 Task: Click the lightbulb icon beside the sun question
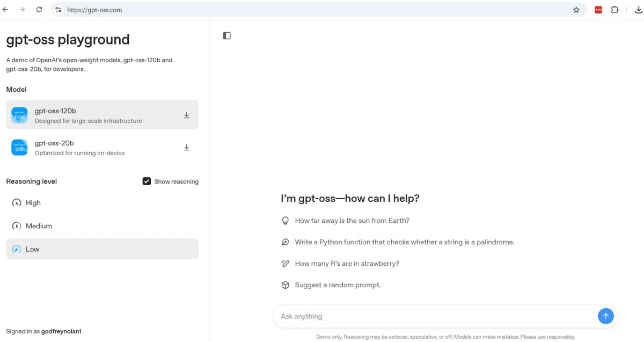pos(285,220)
